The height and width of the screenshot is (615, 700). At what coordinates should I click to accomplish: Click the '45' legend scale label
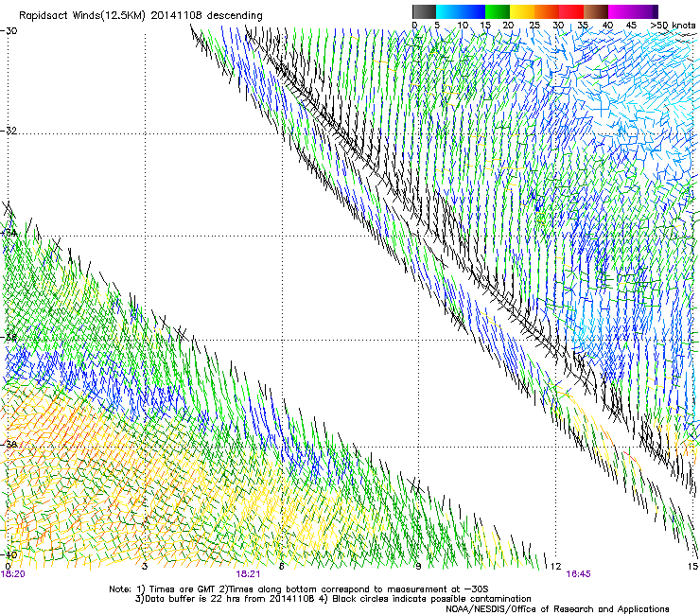(x=631, y=25)
